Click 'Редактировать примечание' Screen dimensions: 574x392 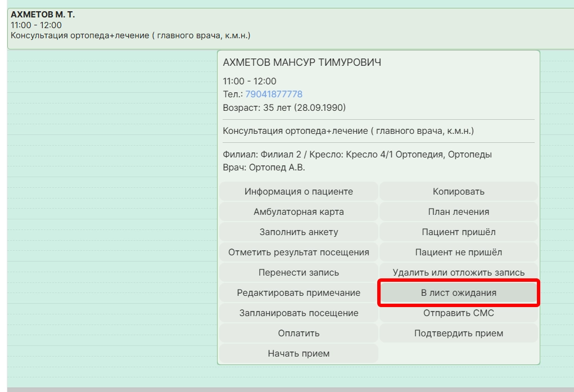pyautogui.click(x=299, y=293)
